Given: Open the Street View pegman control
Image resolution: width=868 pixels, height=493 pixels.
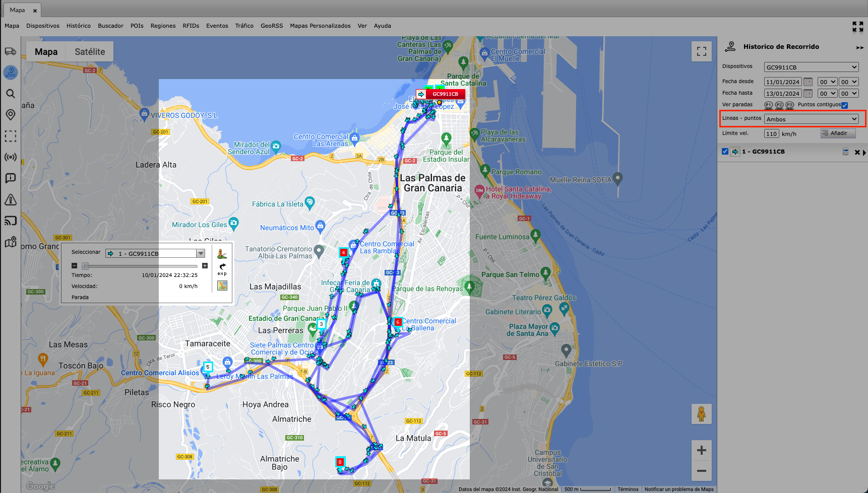Looking at the screenshot, I should click(701, 414).
